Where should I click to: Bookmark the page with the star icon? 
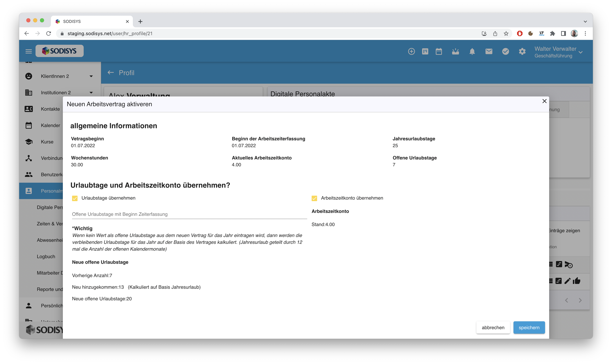[506, 34]
